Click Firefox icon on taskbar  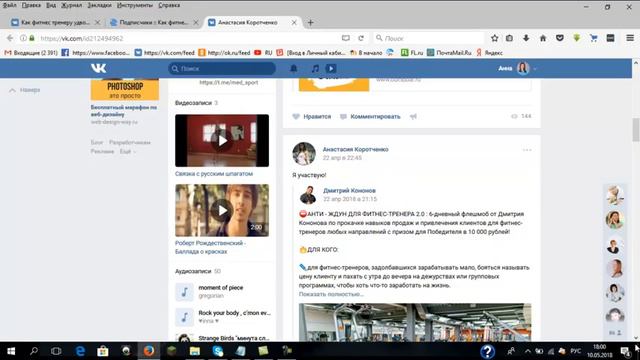pyautogui.click(x=149, y=351)
